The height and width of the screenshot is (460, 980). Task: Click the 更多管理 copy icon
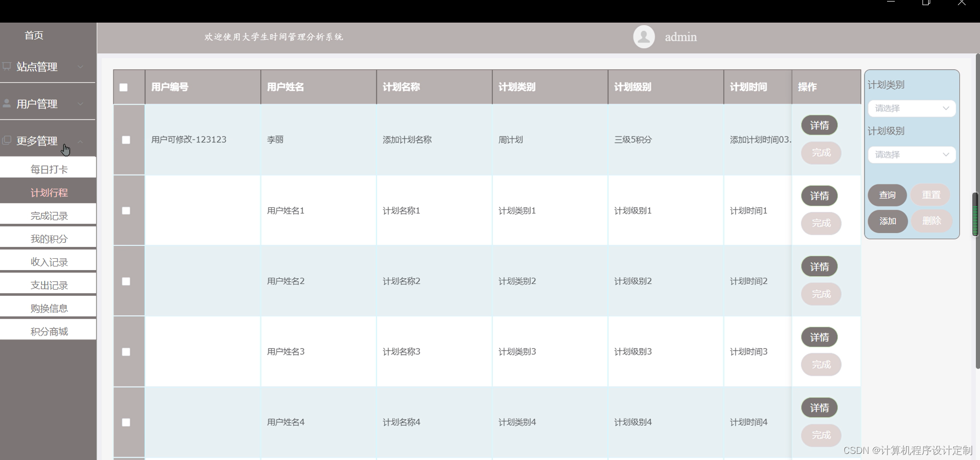pyautogui.click(x=7, y=140)
